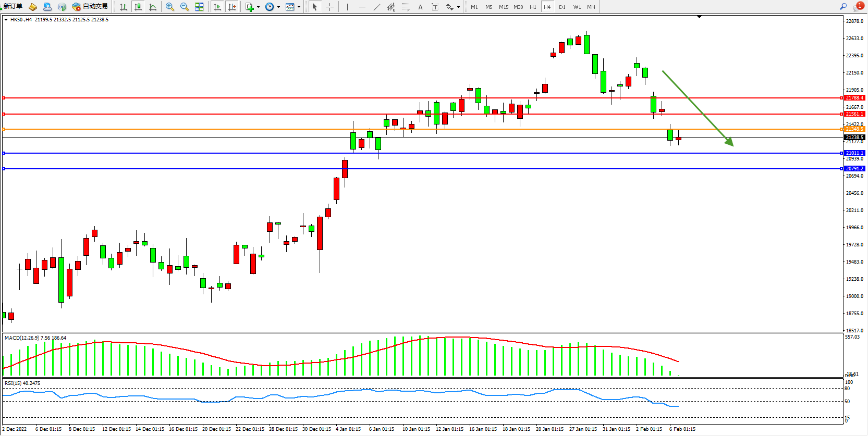Toggle the Auto Trading (自动交易) button
Viewport: 868px width, 436px height.
tap(90, 7)
